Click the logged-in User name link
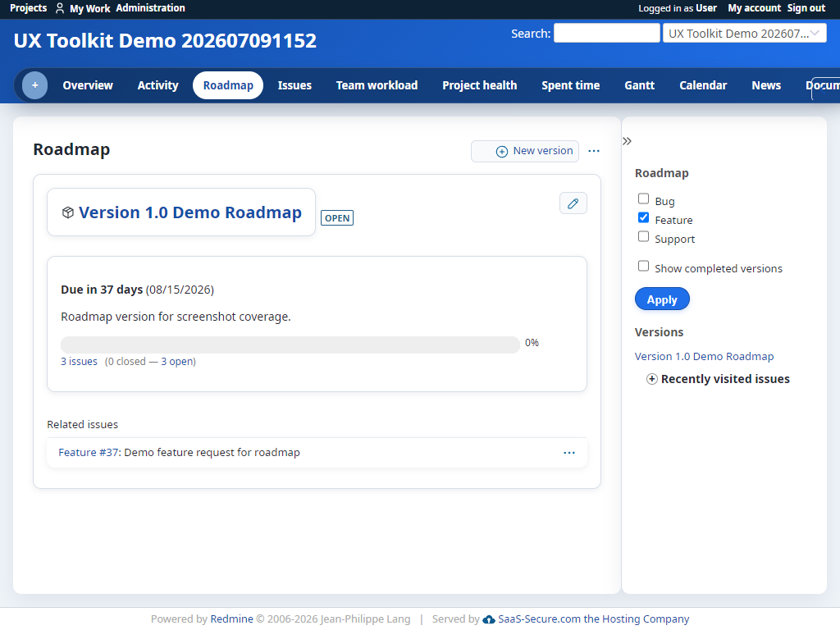The height and width of the screenshot is (630, 840). click(x=706, y=8)
